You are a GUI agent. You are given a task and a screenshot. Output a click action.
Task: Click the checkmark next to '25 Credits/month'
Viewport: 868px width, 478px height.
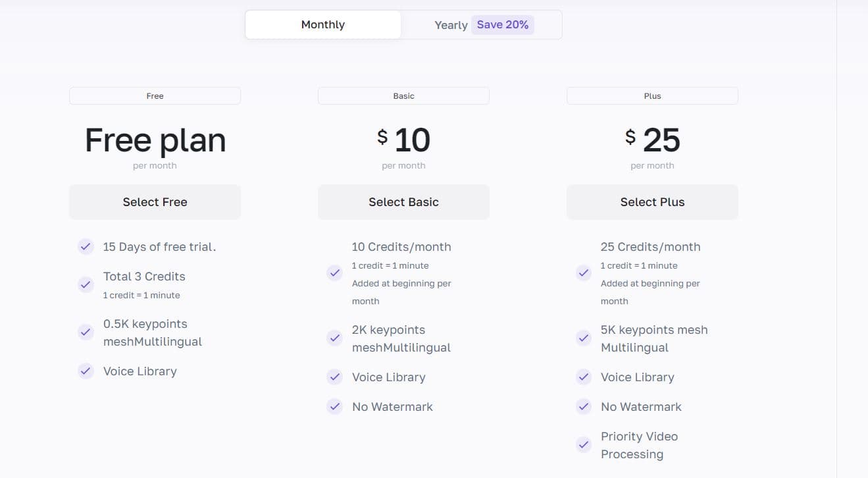[583, 273]
